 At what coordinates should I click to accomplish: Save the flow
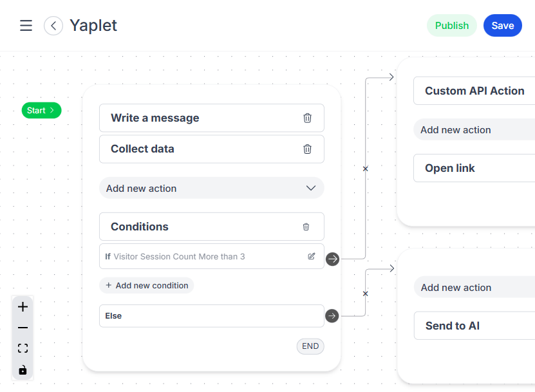[x=502, y=26]
